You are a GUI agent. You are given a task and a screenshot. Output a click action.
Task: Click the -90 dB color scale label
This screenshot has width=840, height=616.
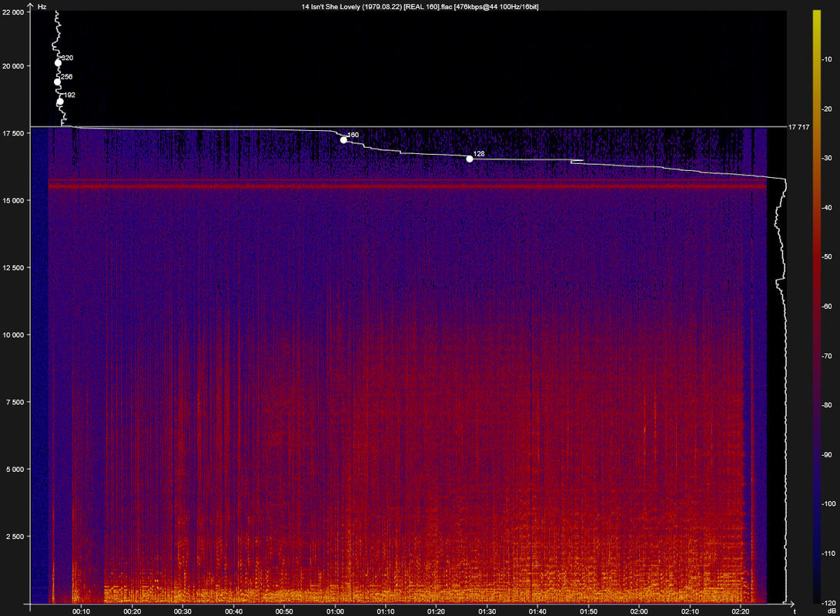[x=827, y=455]
